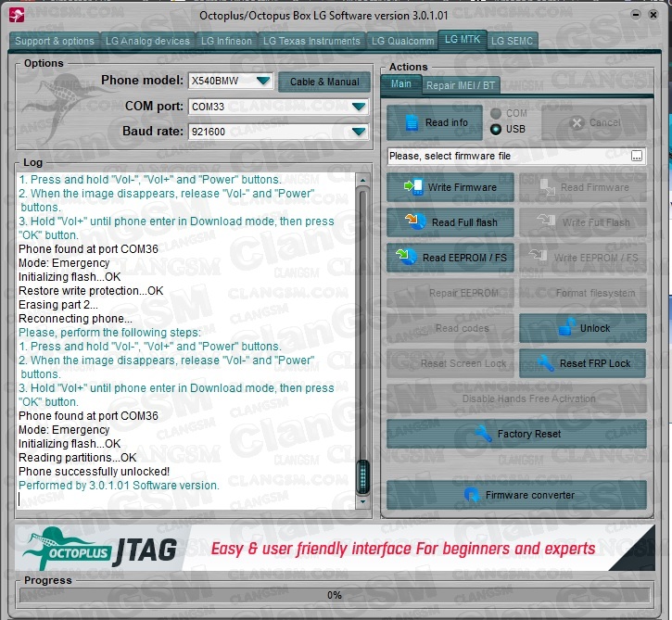
Task: Click the Read EEPROM / FS button label
Action: point(464,258)
